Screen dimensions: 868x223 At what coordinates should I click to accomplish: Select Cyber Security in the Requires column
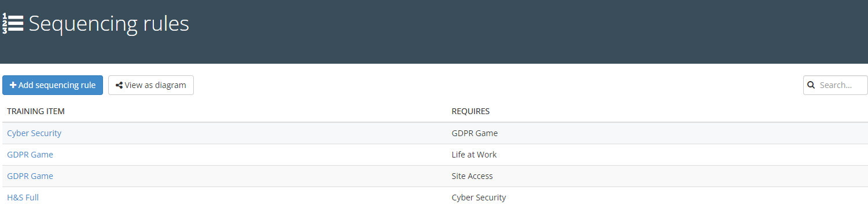(479, 198)
